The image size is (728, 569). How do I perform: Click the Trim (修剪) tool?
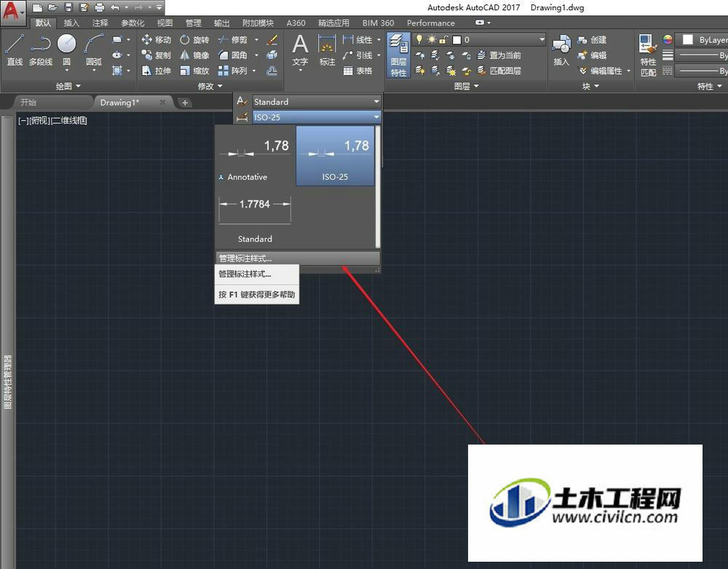[x=233, y=40]
